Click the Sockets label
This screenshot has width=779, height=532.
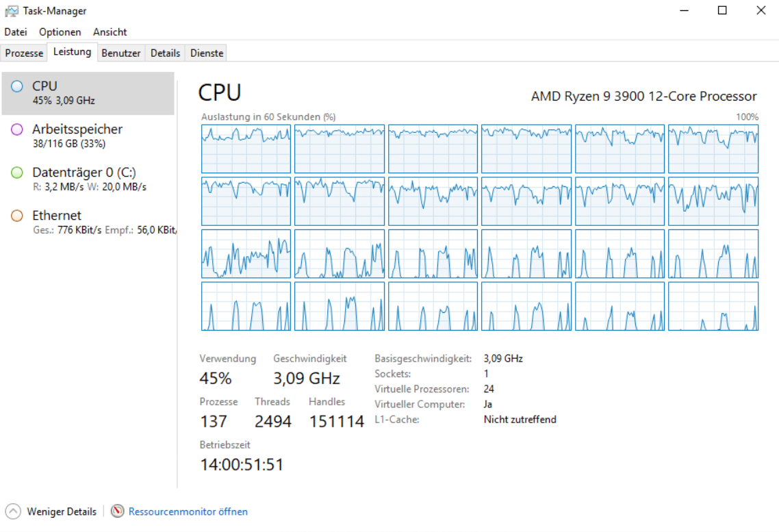click(x=392, y=374)
